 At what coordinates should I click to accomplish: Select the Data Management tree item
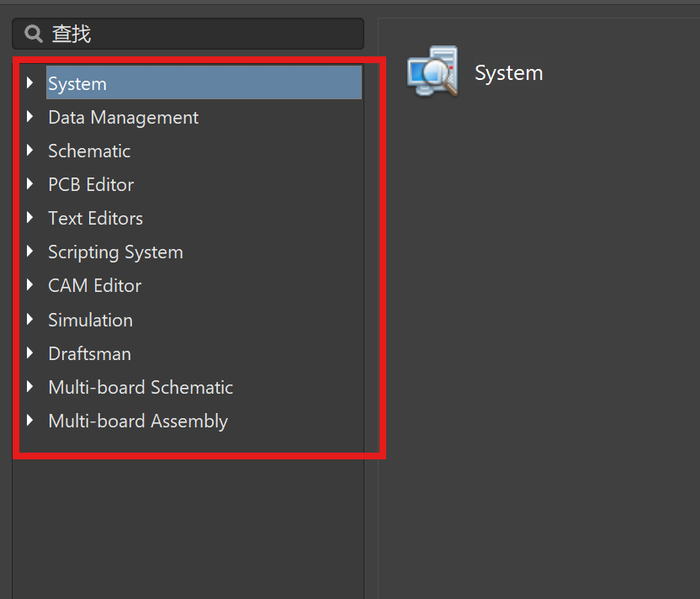pos(123,117)
